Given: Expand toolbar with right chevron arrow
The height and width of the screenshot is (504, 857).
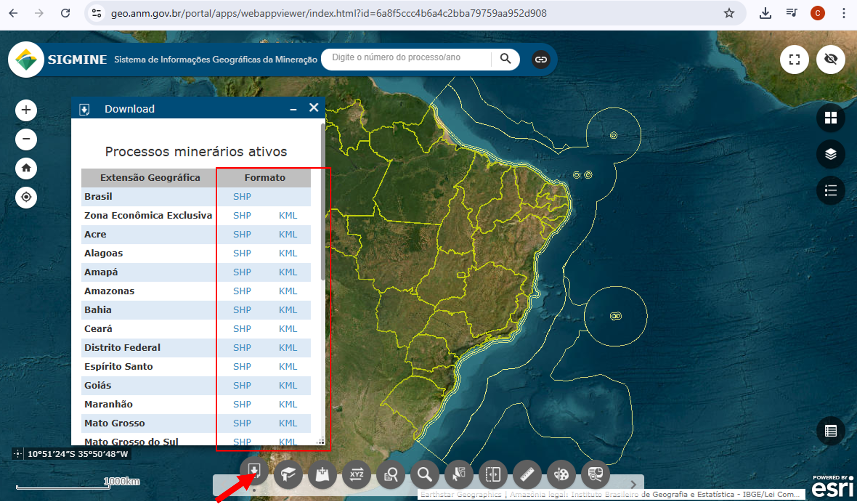Looking at the screenshot, I should click(x=633, y=484).
